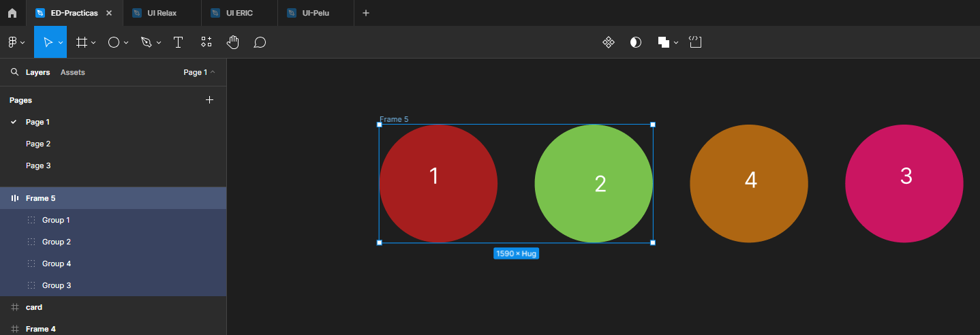Switch to the UI Relax tab
The width and height of the screenshot is (980, 335).
(x=162, y=13)
